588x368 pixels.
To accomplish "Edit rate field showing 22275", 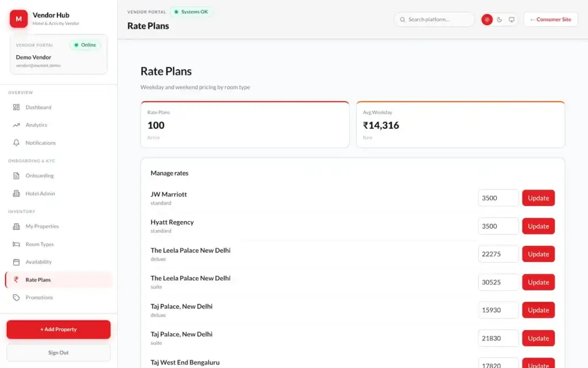I will click(x=498, y=254).
